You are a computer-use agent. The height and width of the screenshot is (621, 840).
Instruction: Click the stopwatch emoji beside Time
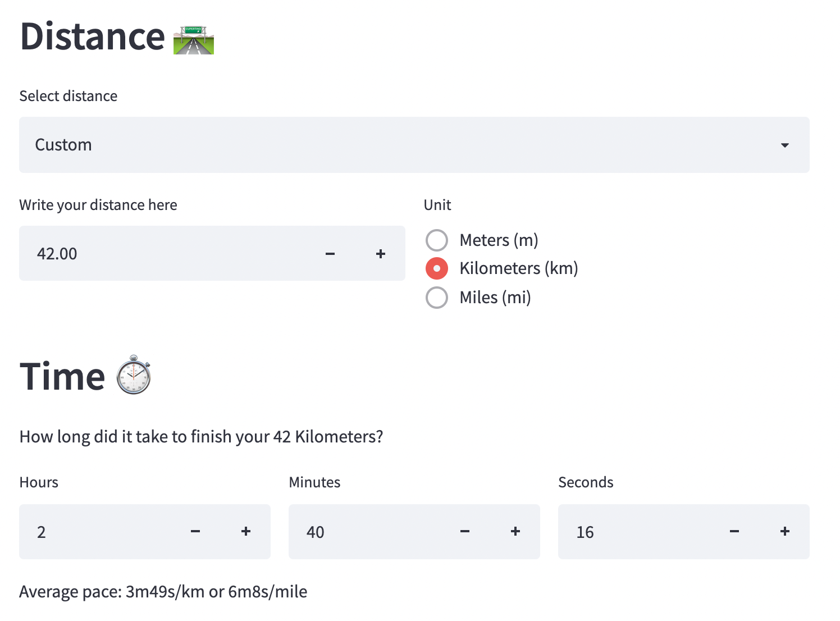pos(134,375)
